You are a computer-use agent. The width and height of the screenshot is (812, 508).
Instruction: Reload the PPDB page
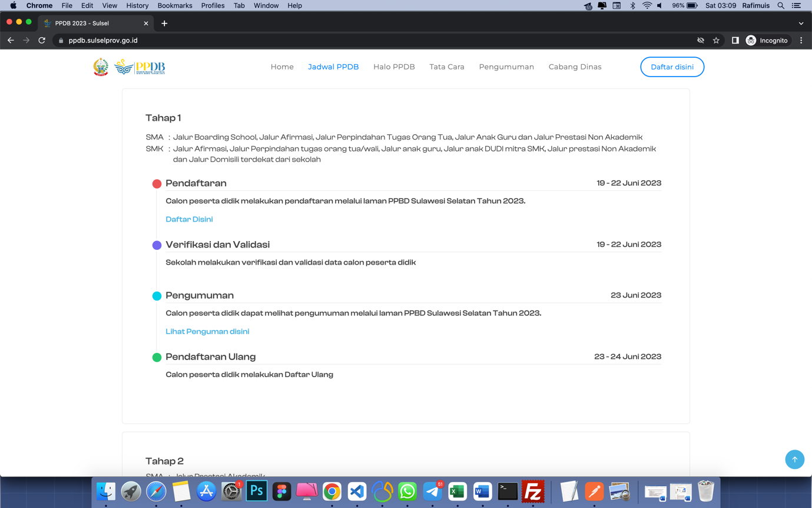tap(42, 40)
